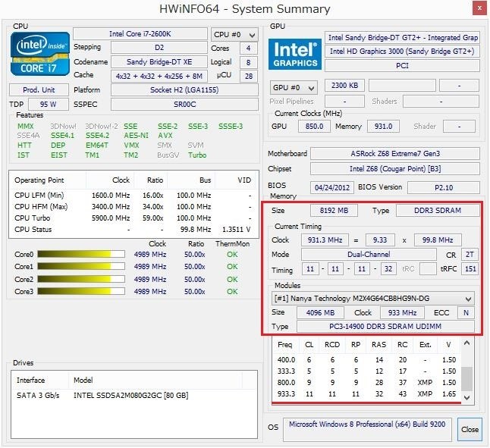Select the 800.0 XMP timing row

coord(366,383)
